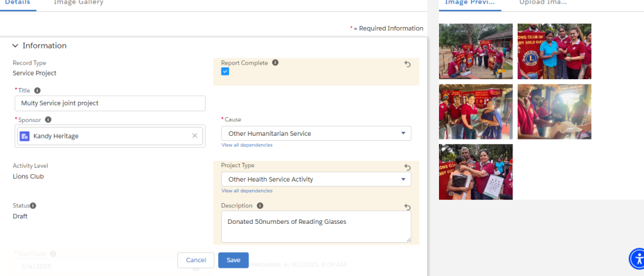
Task: Open info tooltip next to Report Complete
Action: (x=275, y=63)
